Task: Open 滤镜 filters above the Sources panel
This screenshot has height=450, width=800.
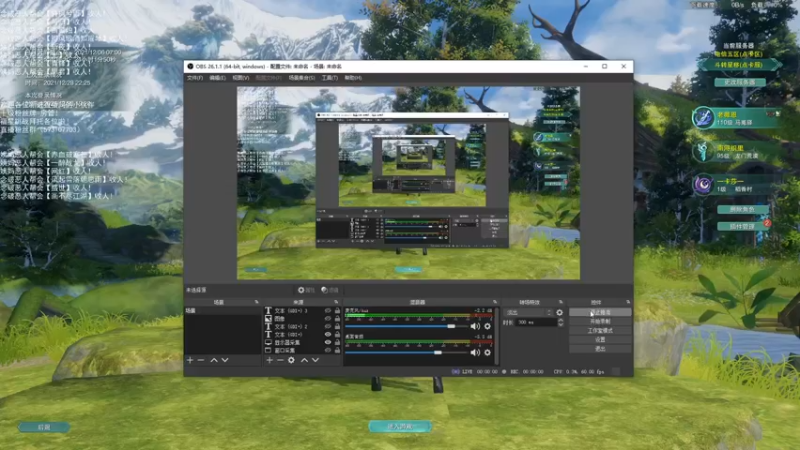Action: [330, 290]
